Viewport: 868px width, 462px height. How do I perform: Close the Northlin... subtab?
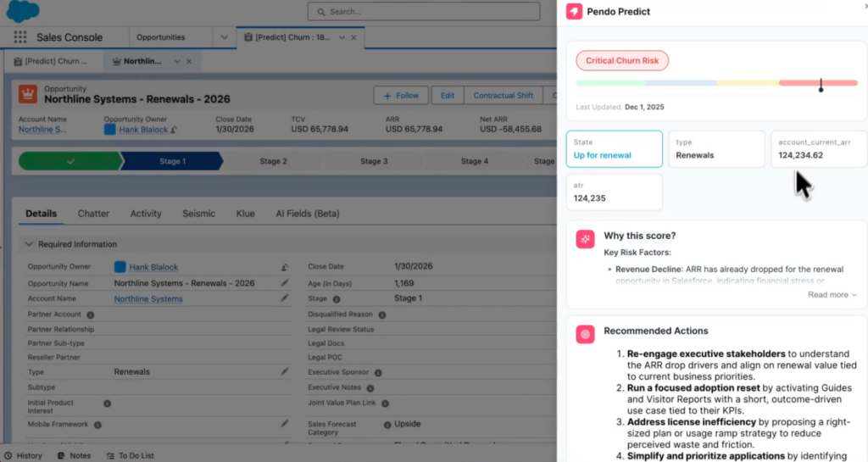189,61
